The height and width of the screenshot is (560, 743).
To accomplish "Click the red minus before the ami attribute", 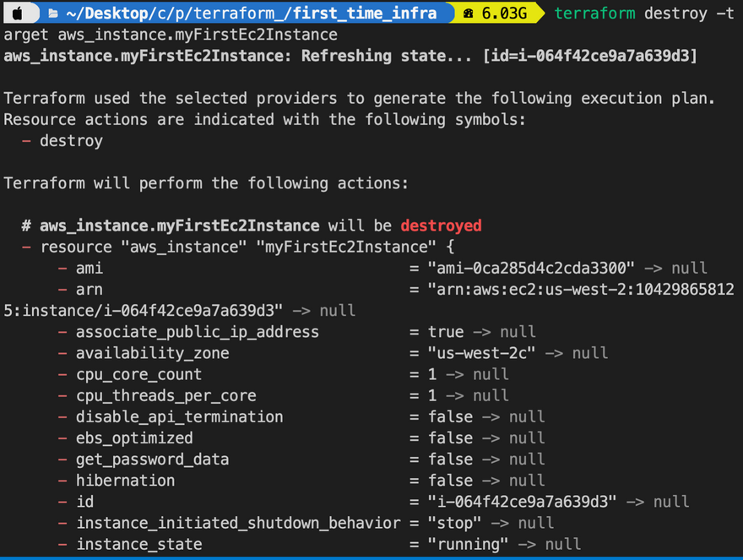I will point(63,269).
